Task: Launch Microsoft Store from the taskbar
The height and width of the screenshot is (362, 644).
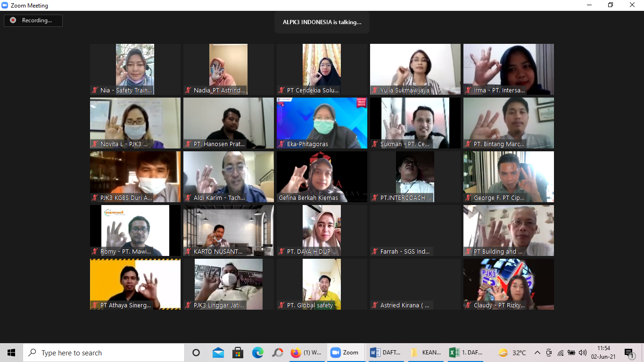Action: point(238,353)
